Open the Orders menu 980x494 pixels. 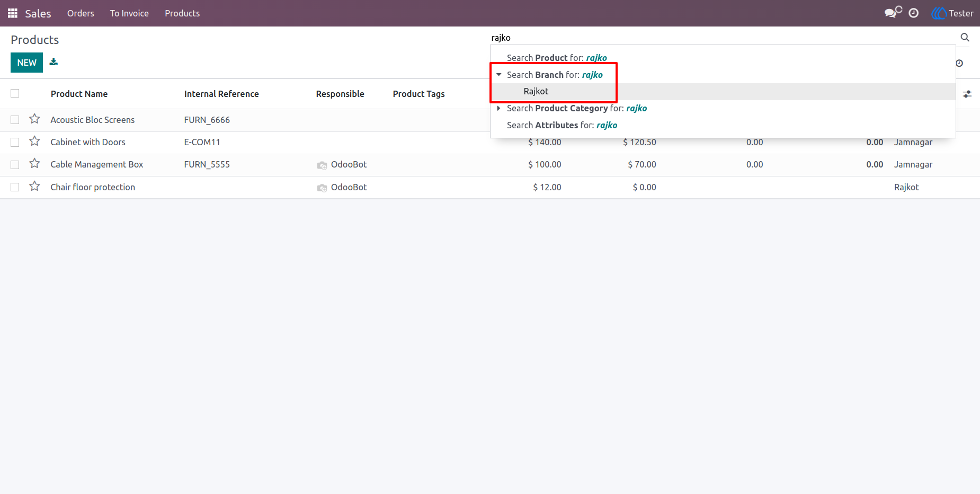coord(81,13)
